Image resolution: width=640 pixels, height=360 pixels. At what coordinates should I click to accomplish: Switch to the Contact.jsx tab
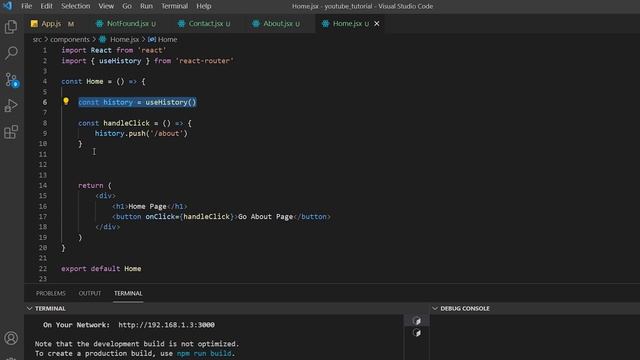(206, 24)
